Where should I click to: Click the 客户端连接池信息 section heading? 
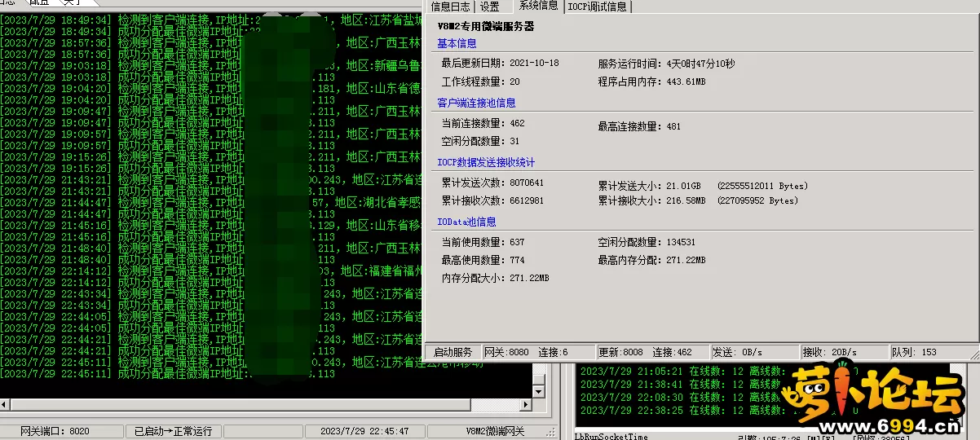tap(476, 103)
